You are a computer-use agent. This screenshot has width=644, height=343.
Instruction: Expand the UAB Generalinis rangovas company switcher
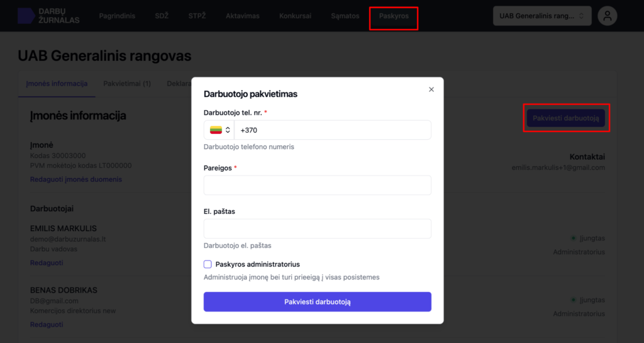[x=542, y=16]
